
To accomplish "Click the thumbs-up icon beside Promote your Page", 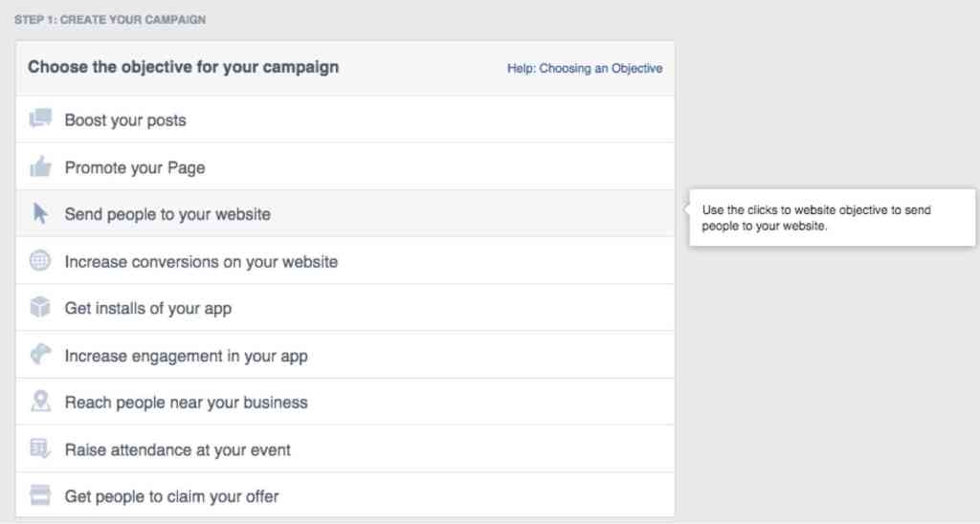I will click(x=40, y=167).
